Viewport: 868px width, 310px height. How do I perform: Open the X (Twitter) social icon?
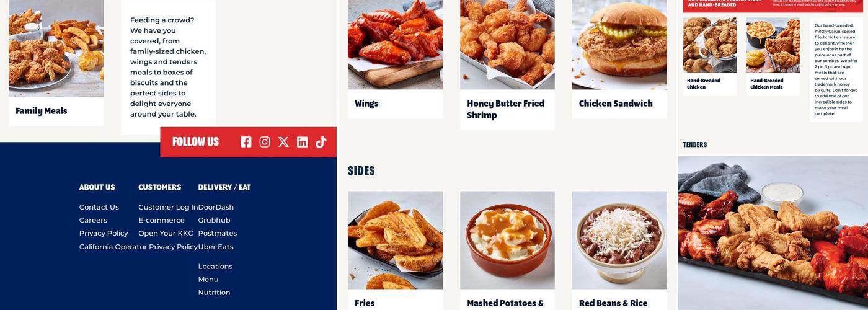(283, 142)
